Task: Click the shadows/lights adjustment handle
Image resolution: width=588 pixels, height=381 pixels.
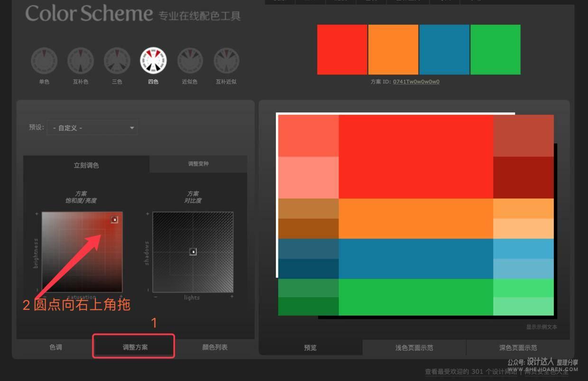Action: pos(193,251)
